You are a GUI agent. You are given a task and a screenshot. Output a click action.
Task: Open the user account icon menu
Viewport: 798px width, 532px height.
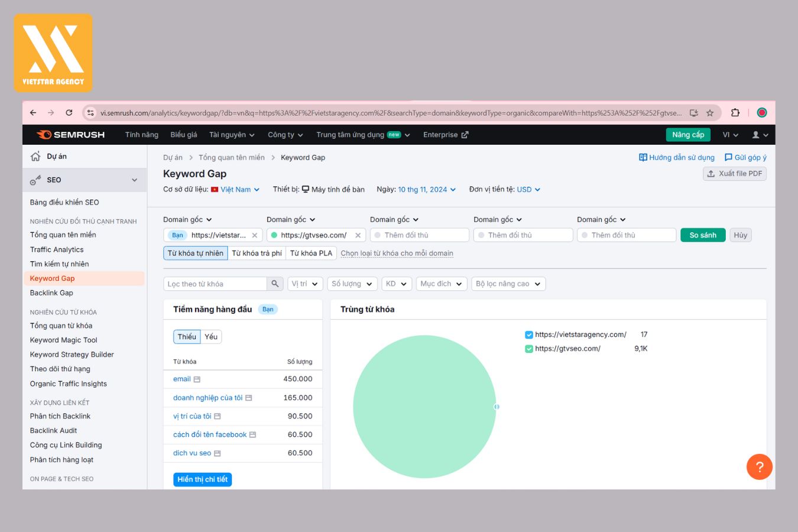(x=760, y=135)
